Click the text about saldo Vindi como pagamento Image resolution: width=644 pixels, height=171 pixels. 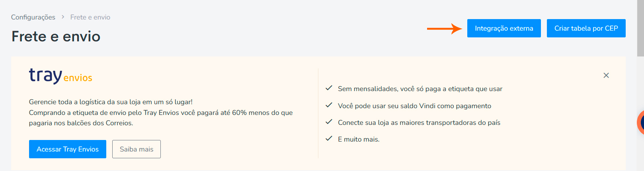click(414, 106)
